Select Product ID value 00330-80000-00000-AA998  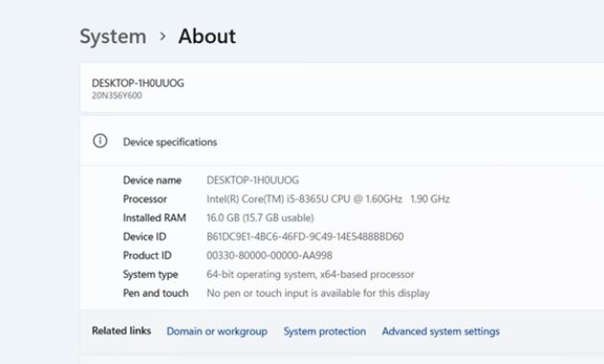click(269, 256)
